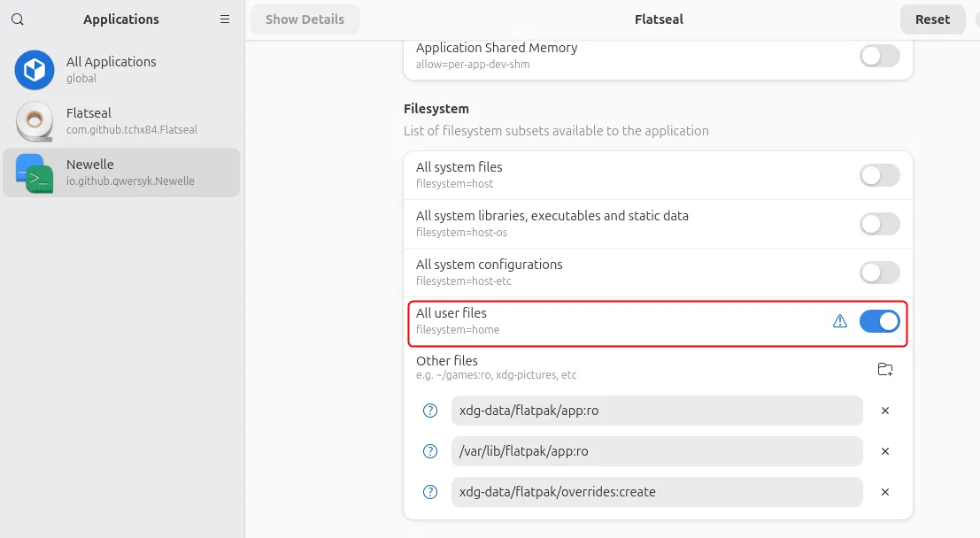Enable the All system files toggle
The width and height of the screenshot is (980, 538).
click(879, 175)
